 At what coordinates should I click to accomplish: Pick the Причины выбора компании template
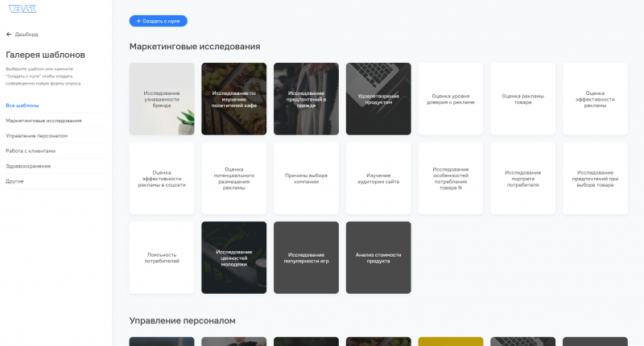pos(306,179)
